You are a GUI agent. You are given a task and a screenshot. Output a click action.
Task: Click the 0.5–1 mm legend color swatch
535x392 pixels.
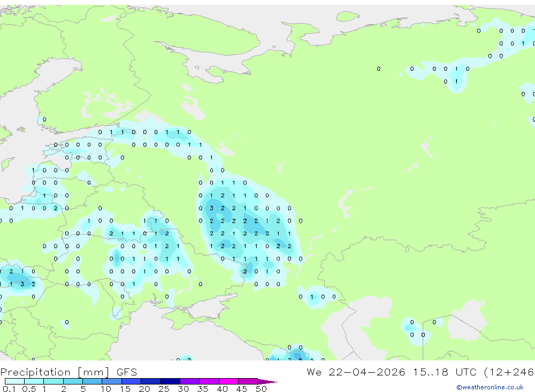(34, 381)
